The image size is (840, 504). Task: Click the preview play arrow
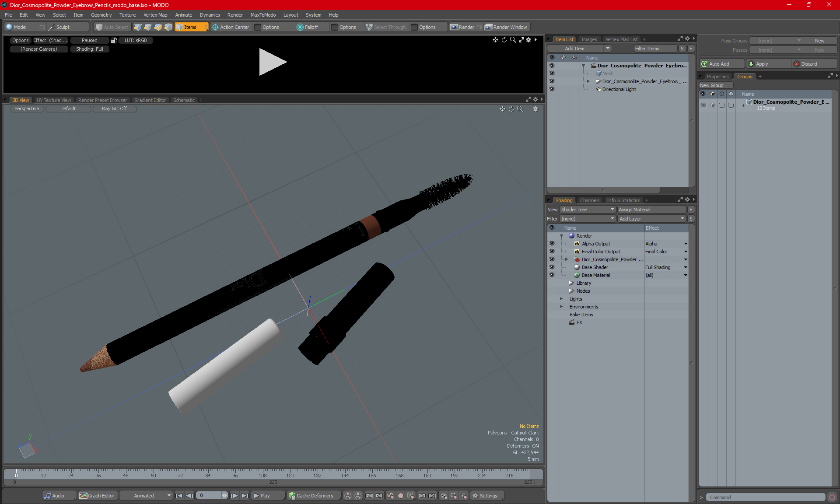tap(272, 62)
